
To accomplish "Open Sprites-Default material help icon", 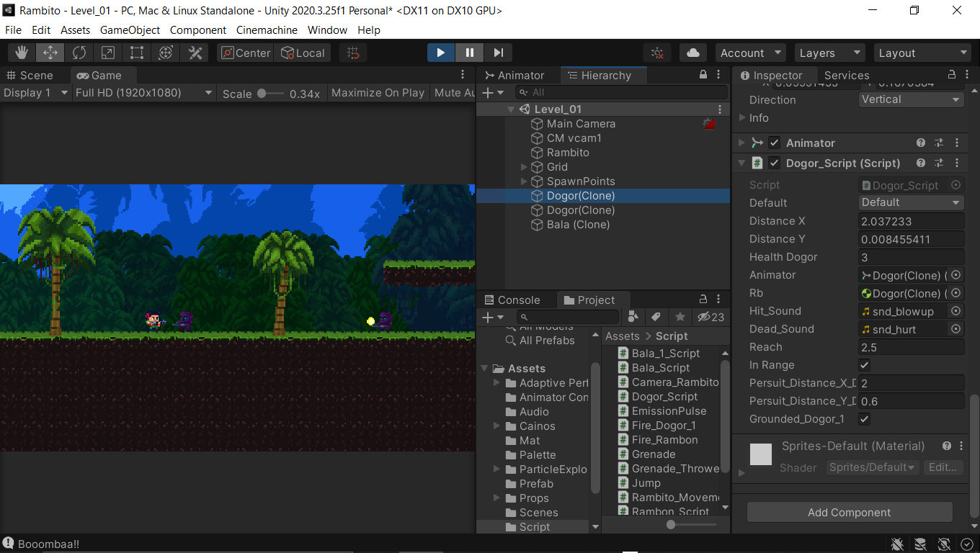I will pyautogui.click(x=946, y=446).
